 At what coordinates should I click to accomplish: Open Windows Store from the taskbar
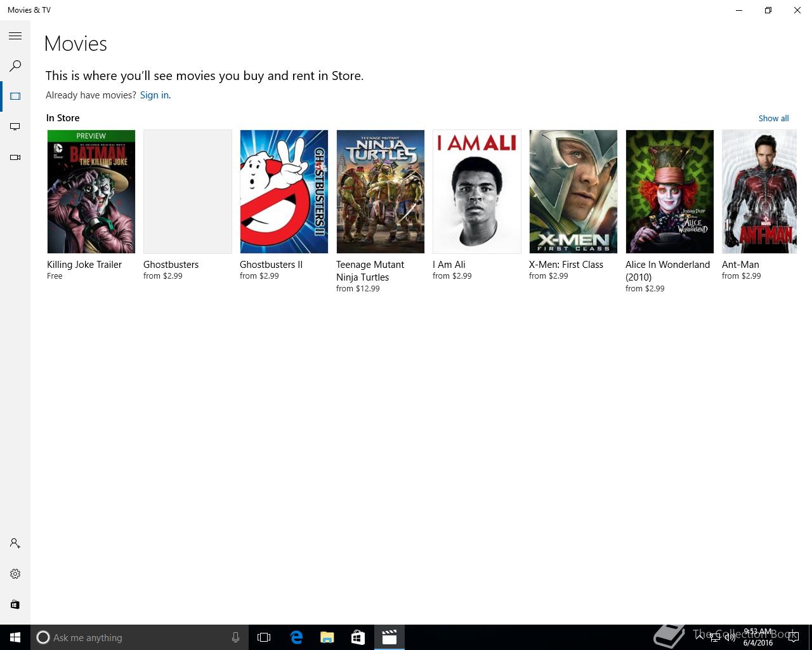pos(358,637)
